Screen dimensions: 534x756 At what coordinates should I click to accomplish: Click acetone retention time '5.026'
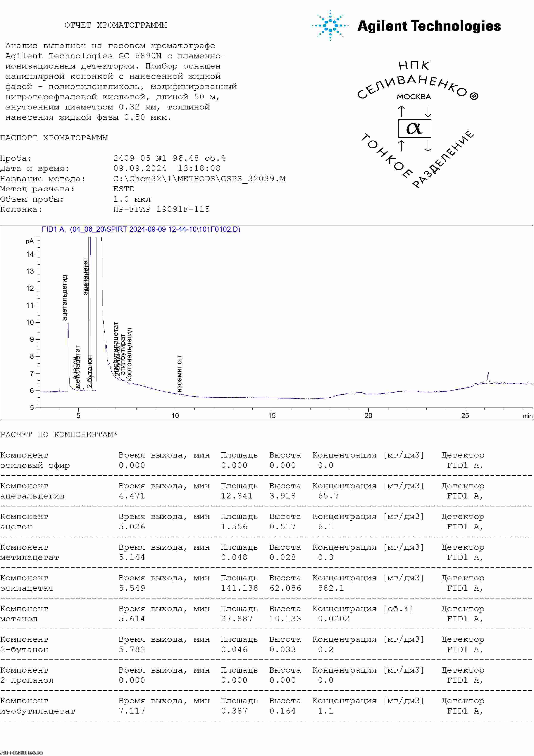point(132,527)
